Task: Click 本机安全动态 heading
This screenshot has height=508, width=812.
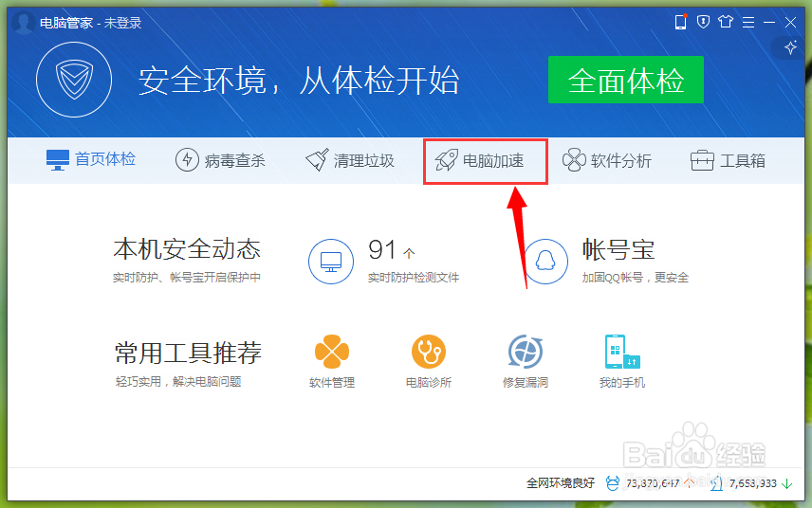Action: click(187, 249)
